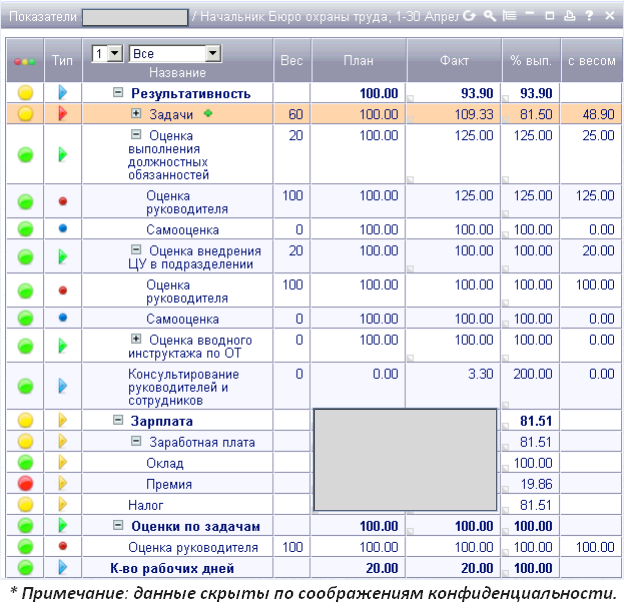Collapse the Результативность group
The width and height of the screenshot is (624, 612).
click(118, 93)
